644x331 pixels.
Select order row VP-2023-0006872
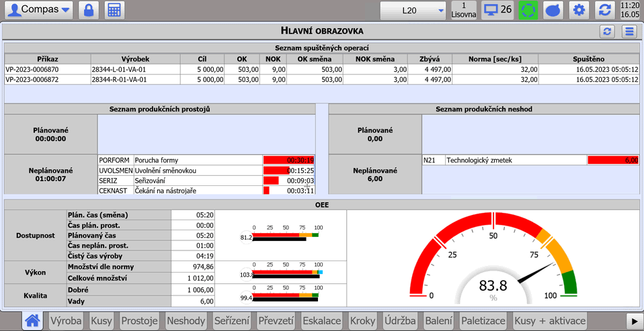321,80
